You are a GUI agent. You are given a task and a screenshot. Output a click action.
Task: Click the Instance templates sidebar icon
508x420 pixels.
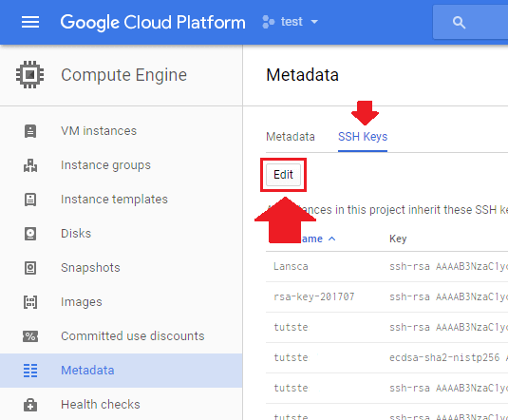[30, 200]
